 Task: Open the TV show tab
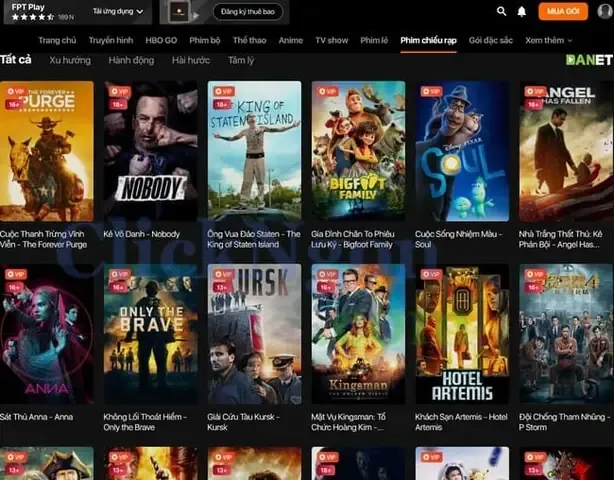coord(332,40)
